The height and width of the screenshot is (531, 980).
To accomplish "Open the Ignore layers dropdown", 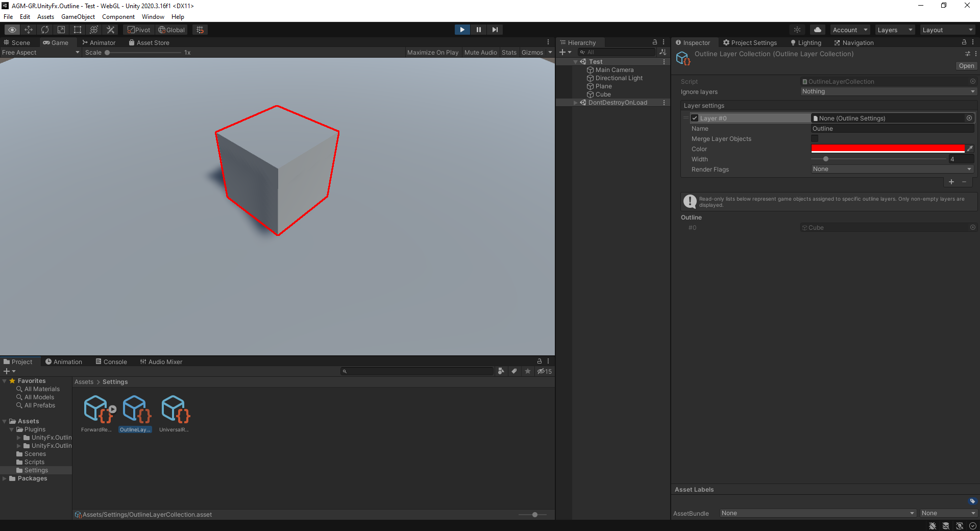I will (888, 91).
